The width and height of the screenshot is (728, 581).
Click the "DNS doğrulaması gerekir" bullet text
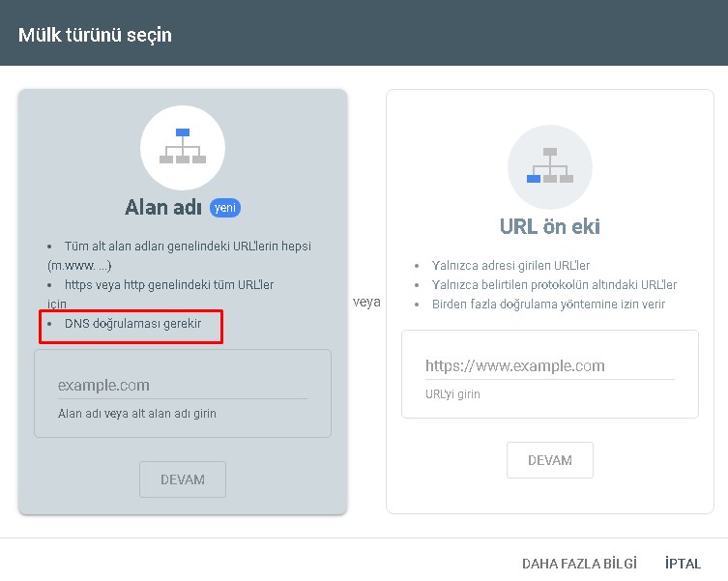[132, 324]
